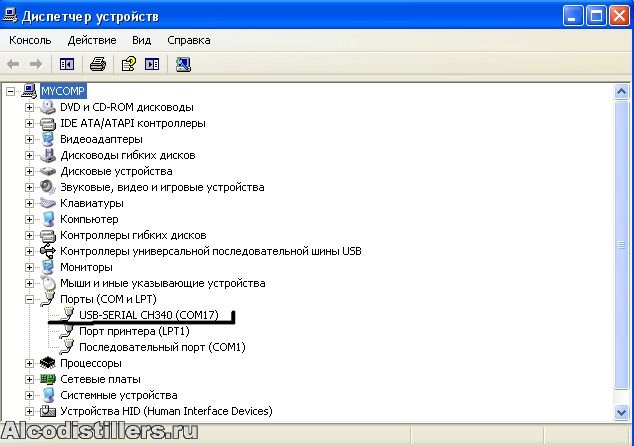
Task: Expand the Процессоры node
Action: pyautogui.click(x=29, y=364)
